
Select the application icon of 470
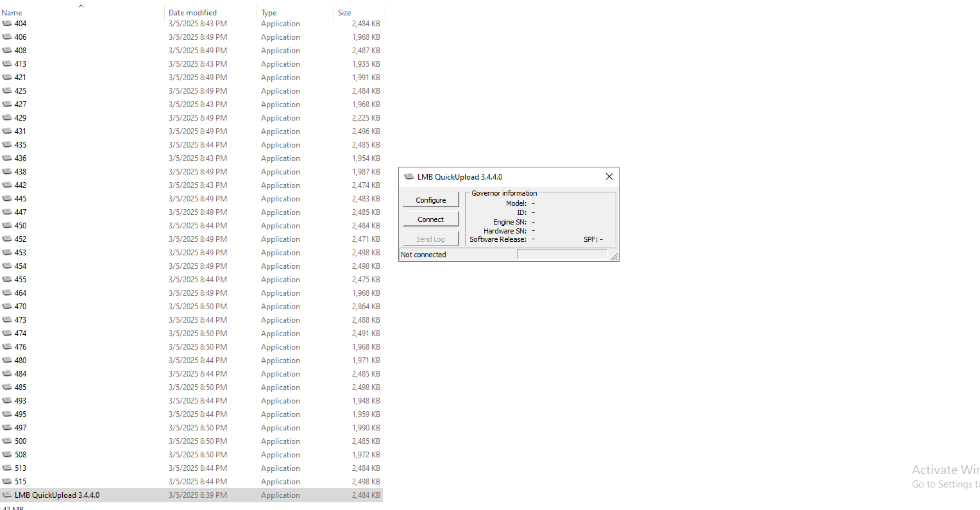point(7,307)
